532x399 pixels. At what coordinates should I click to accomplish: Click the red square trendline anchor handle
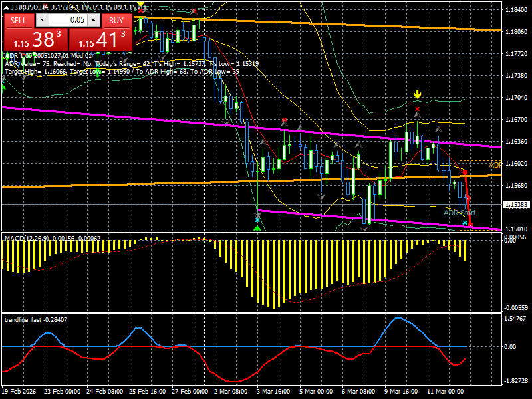coord(465,172)
